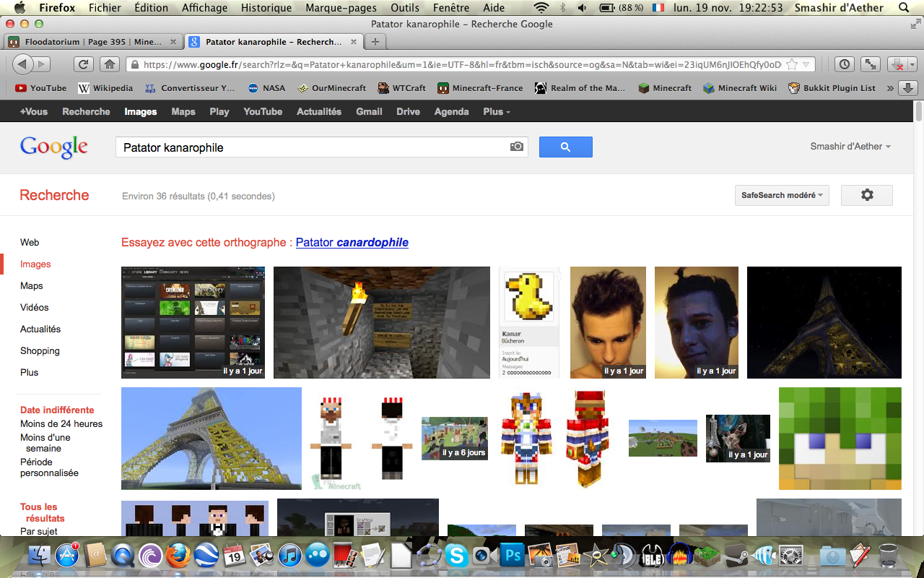Launch Photoshop from the dock
Screen dimensions: 924x578
tap(513, 556)
